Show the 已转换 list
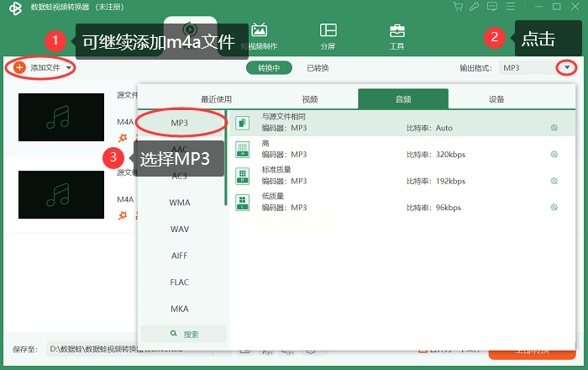588x370 pixels. coord(318,68)
